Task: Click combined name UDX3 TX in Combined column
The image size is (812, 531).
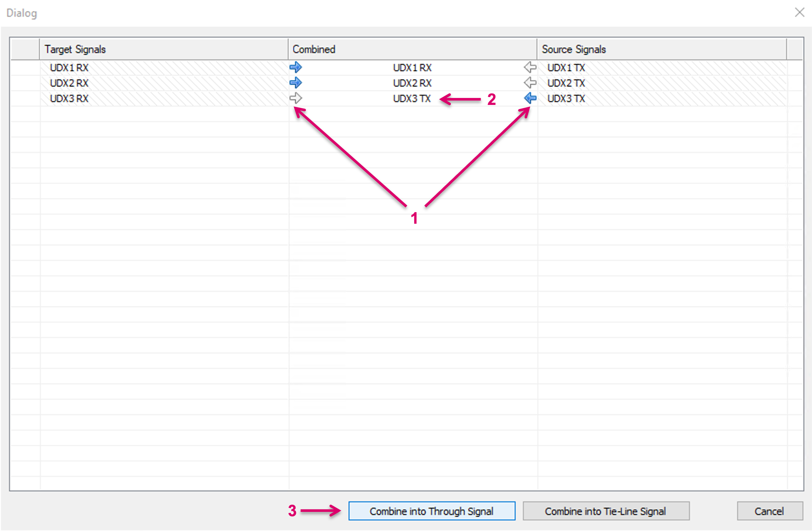Action: [412, 99]
